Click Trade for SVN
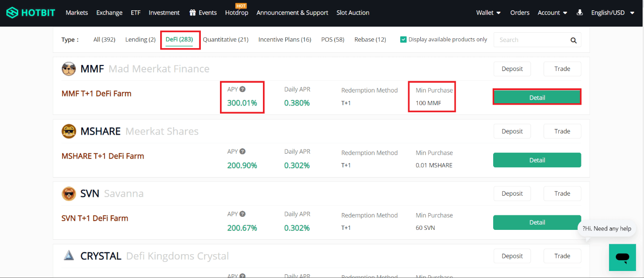Viewport: 644px width, 278px height. [562, 193]
